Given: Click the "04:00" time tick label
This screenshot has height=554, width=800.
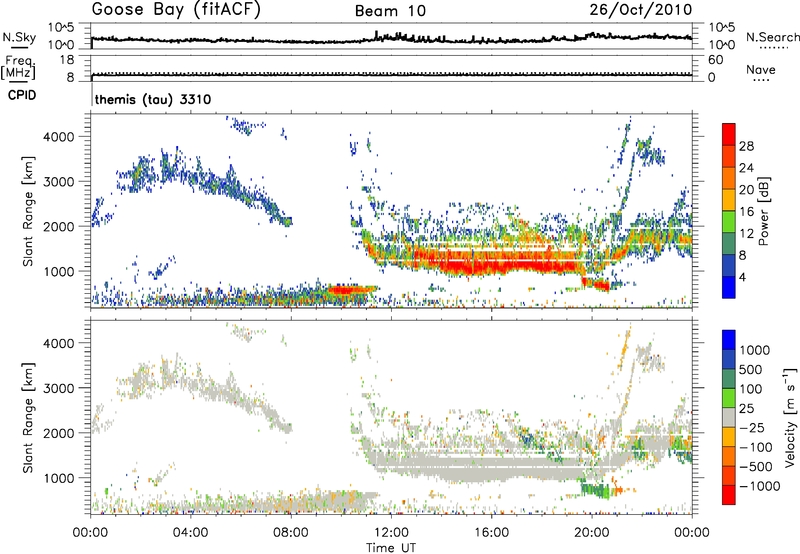Looking at the screenshot, I should [191, 533].
